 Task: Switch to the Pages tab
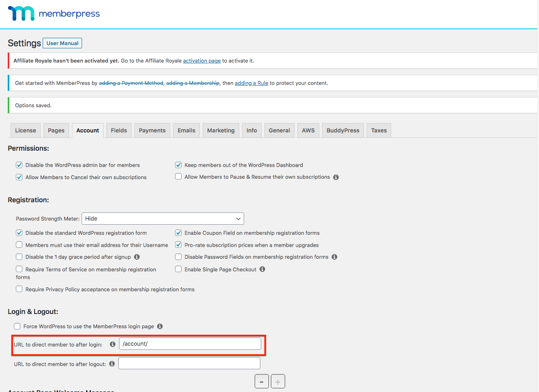[56, 130]
